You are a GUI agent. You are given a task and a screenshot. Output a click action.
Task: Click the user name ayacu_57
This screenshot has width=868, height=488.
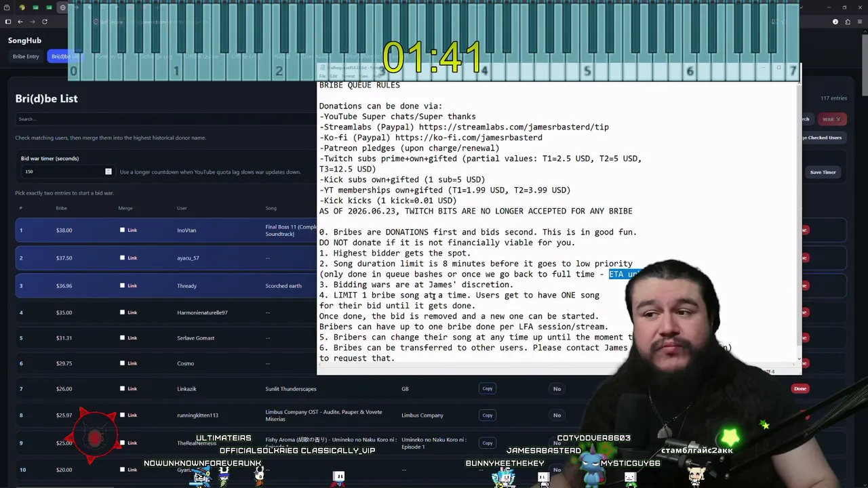tap(188, 258)
